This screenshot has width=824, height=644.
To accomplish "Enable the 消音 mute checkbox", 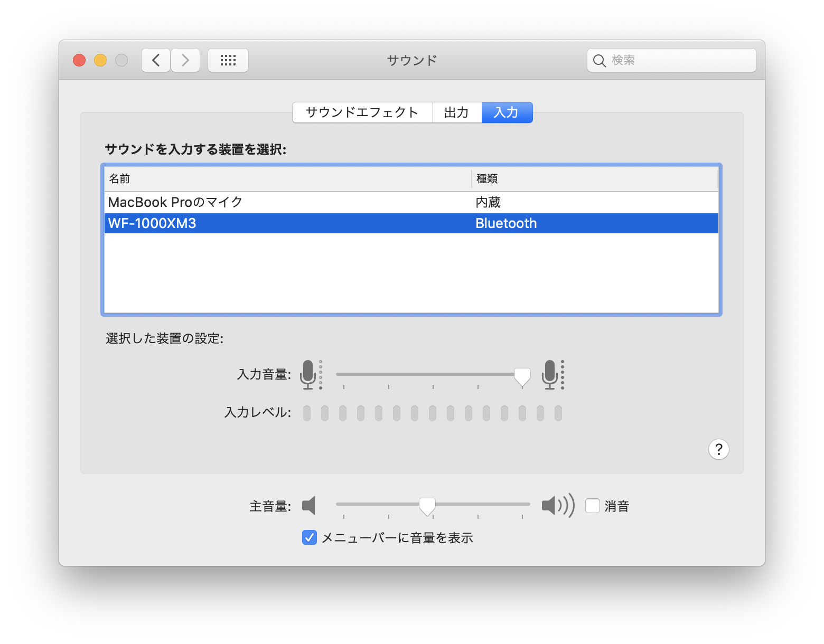I will [x=593, y=506].
